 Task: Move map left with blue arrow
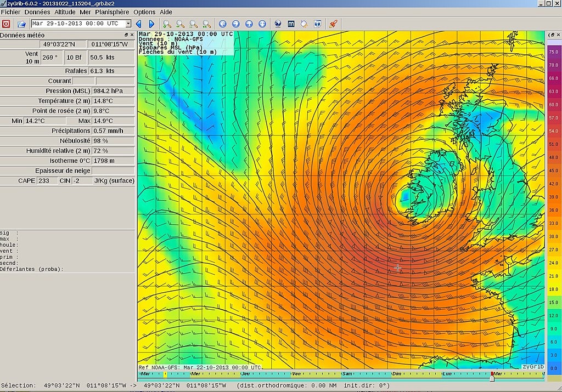coord(223,24)
